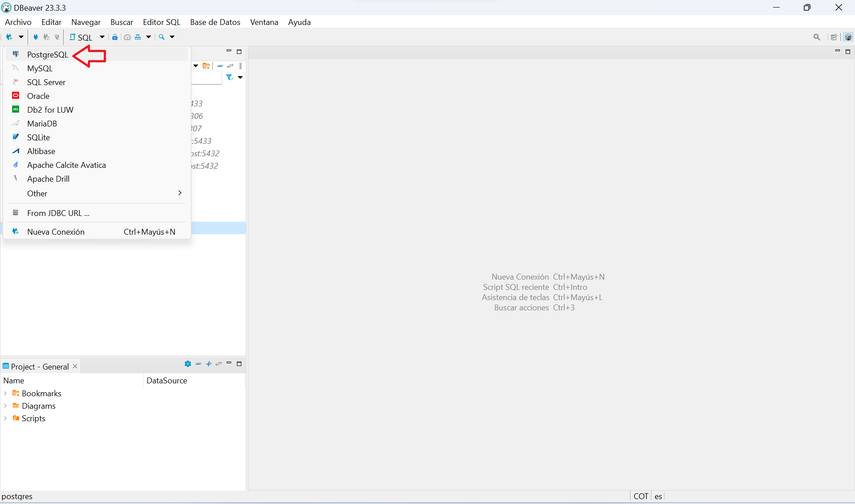
Task: Open the Navegar menu
Action: tap(86, 22)
